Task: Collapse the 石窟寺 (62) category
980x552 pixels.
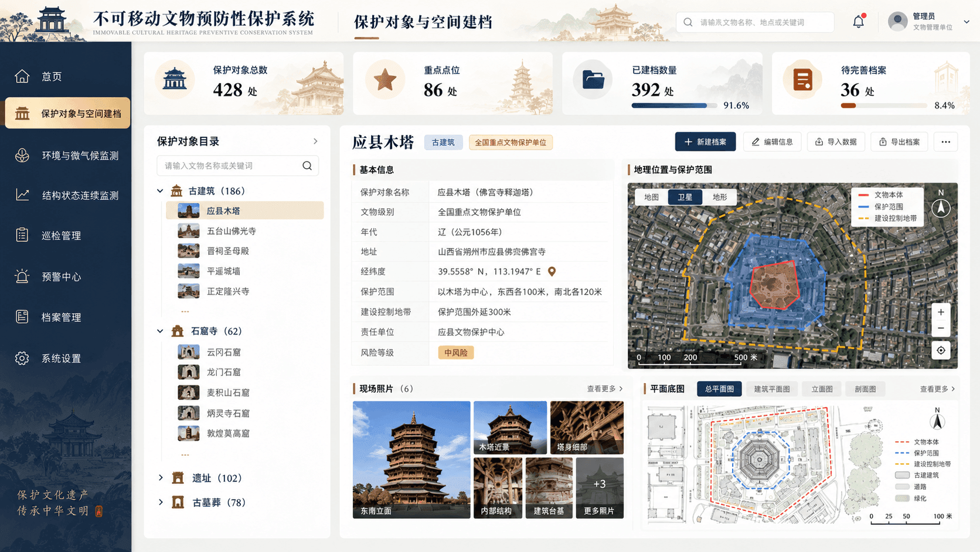Action: pos(160,331)
